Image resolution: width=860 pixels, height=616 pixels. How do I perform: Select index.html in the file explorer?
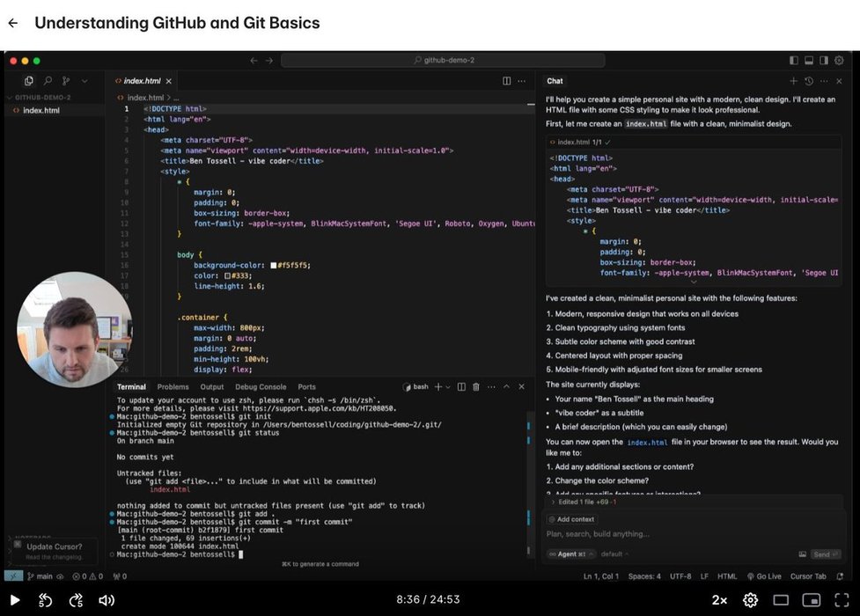(41, 110)
